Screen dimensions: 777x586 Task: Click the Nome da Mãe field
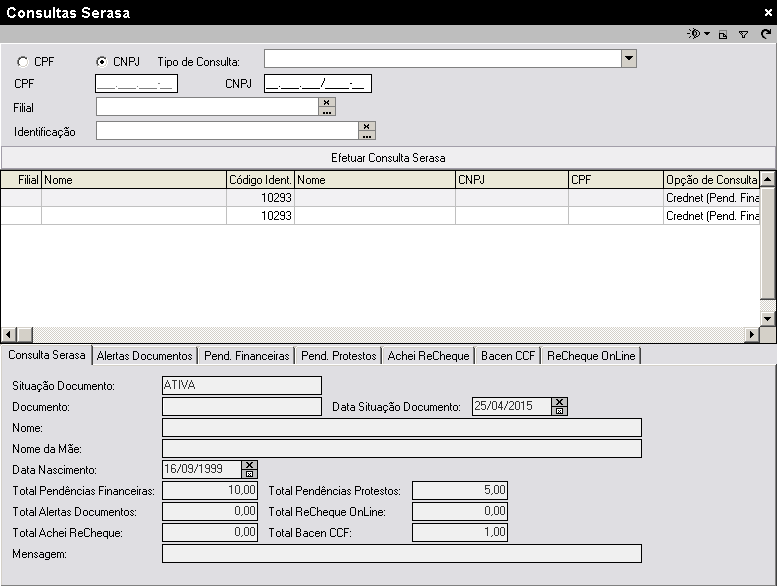pos(402,448)
